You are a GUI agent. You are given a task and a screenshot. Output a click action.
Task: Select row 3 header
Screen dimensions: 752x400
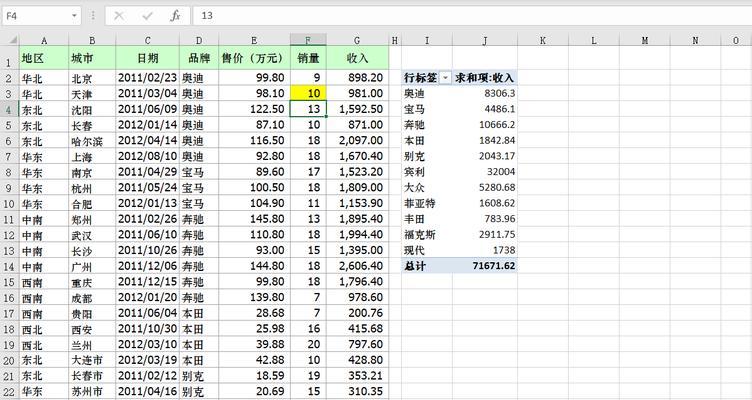click(9, 94)
